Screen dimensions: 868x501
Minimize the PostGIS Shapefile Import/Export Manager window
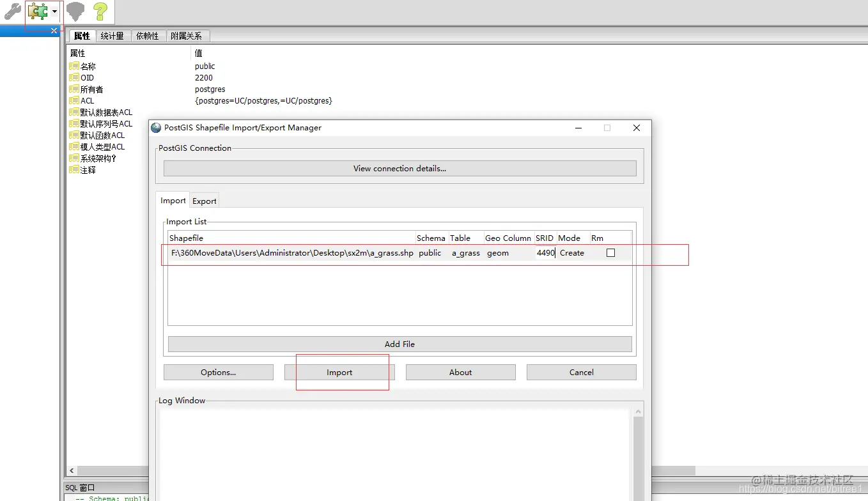[x=578, y=128]
